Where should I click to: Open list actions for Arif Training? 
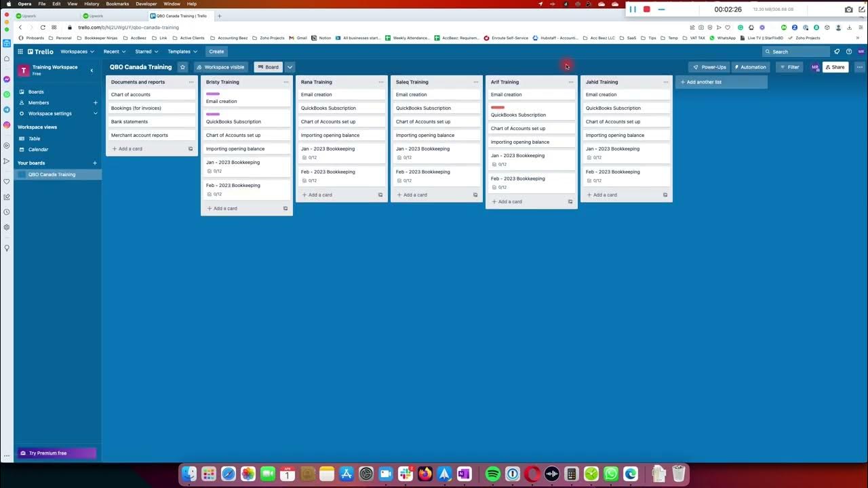point(571,82)
